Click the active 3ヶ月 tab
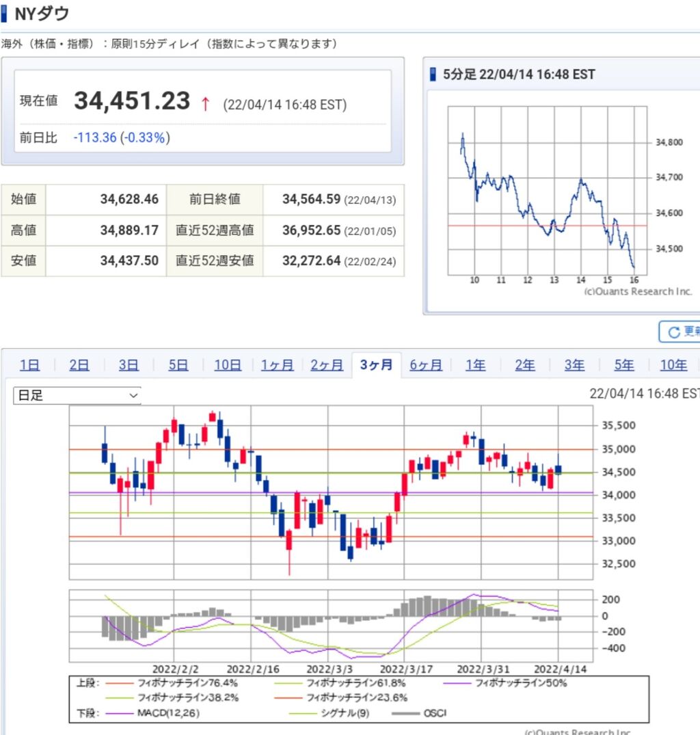The width and height of the screenshot is (700, 735). coord(376,364)
